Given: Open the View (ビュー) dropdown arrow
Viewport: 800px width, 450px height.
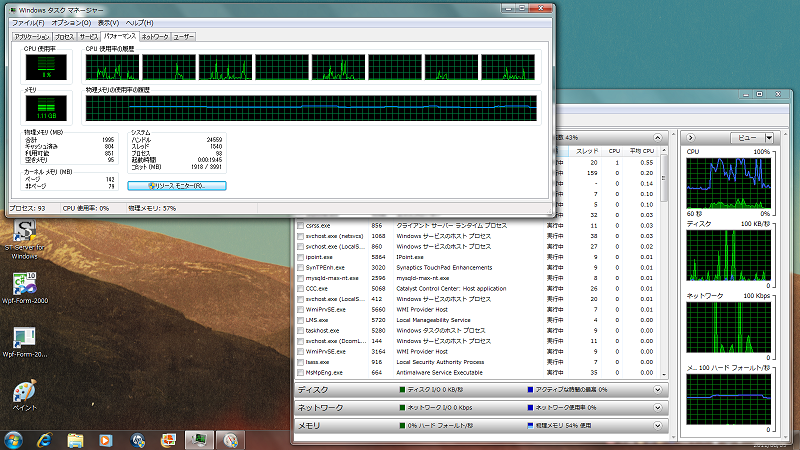Looking at the screenshot, I should click(x=769, y=138).
